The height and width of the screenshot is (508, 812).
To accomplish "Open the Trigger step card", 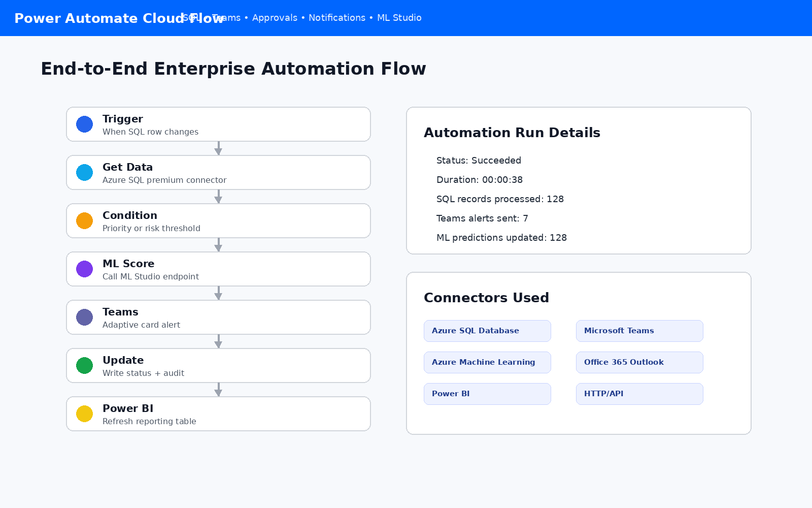I will pos(218,124).
